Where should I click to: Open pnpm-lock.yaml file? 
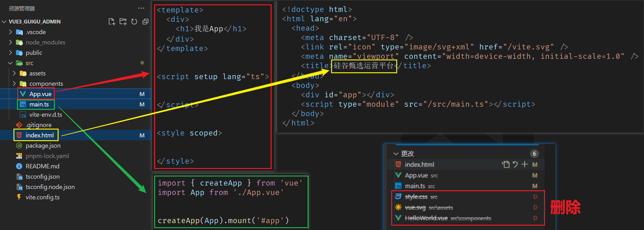click(47, 156)
